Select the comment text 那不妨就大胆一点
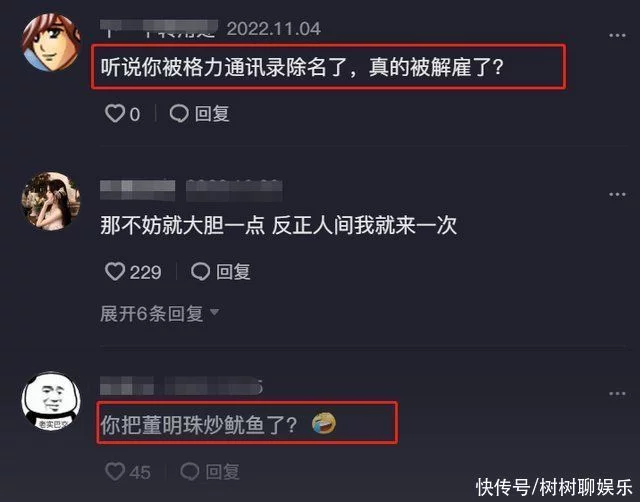 [182, 225]
